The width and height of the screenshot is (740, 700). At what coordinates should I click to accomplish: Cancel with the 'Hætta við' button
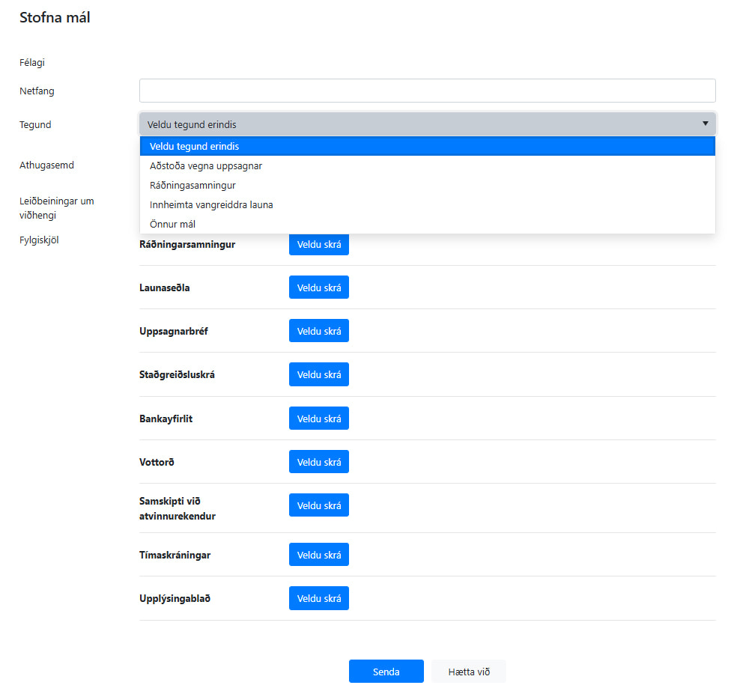(x=469, y=672)
